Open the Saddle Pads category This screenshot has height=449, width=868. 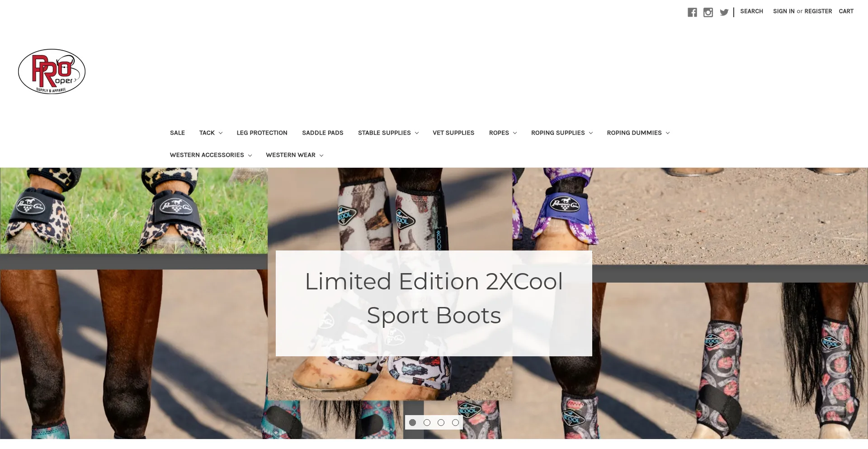pos(322,132)
